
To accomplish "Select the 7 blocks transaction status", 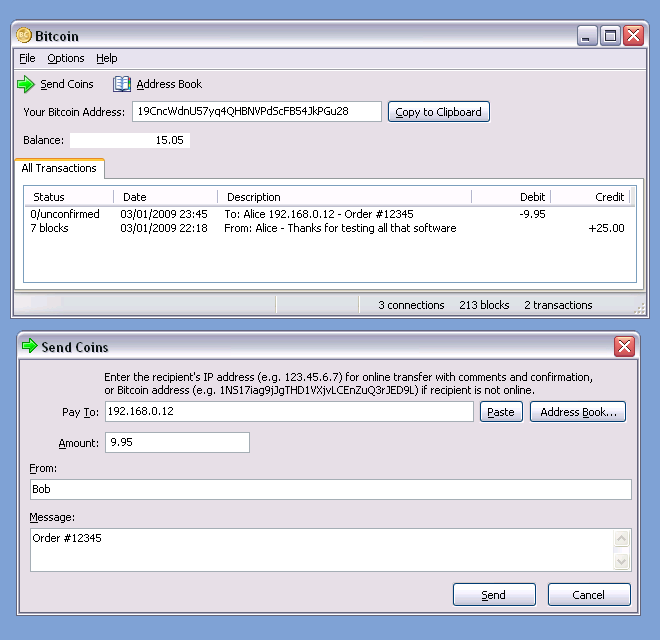I will point(49,228).
